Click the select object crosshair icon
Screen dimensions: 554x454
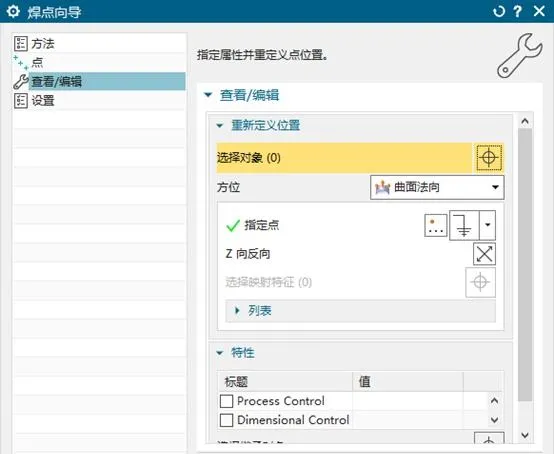coord(489,158)
